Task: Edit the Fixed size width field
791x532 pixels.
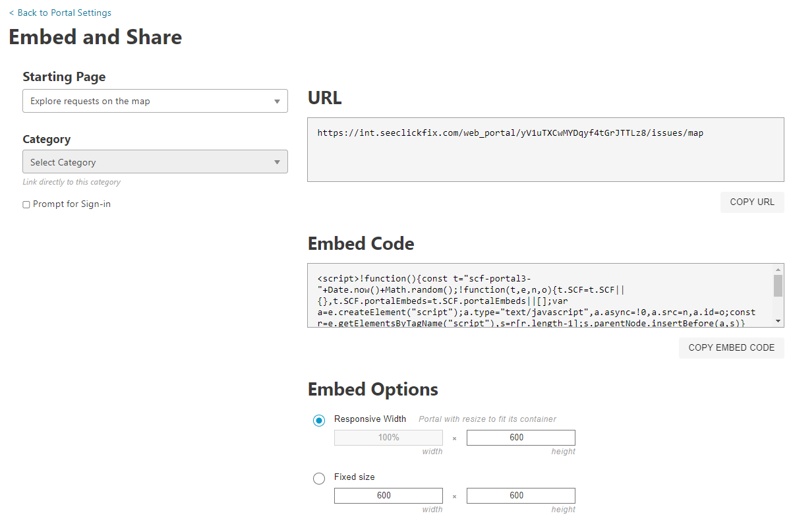Action: point(388,495)
